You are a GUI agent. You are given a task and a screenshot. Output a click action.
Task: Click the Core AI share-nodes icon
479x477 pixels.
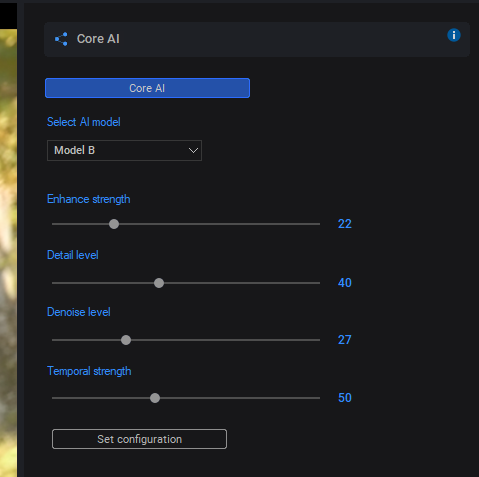61,39
